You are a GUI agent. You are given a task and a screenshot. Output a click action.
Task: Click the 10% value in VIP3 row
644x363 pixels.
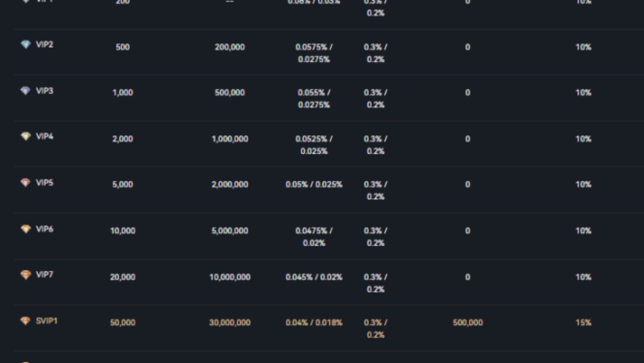pos(583,93)
